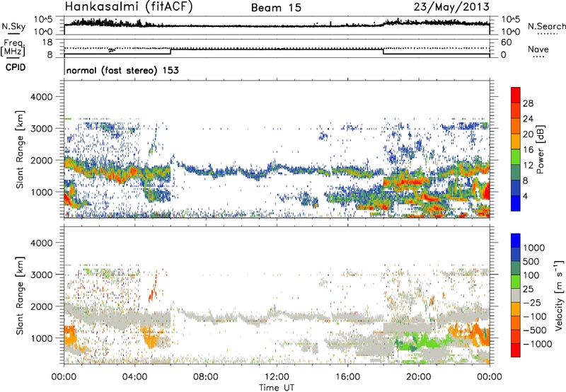
Task: Select the red bottom segment of Velocity colorbar
Action: click(516, 350)
